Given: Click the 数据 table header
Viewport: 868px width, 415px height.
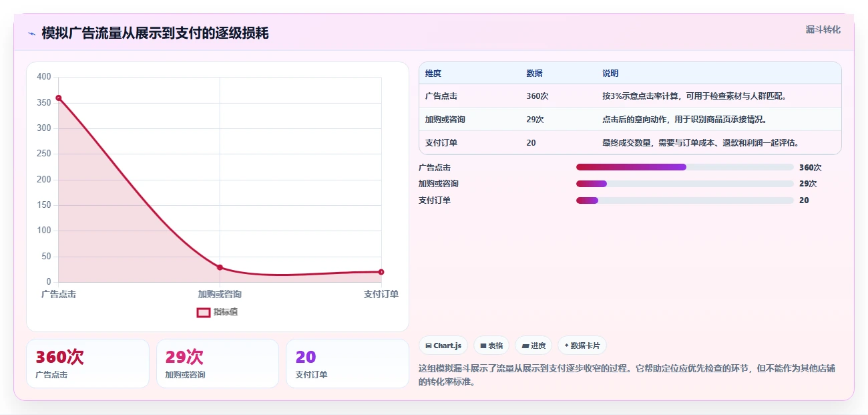Looking at the screenshot, I should tap(534, 74).
